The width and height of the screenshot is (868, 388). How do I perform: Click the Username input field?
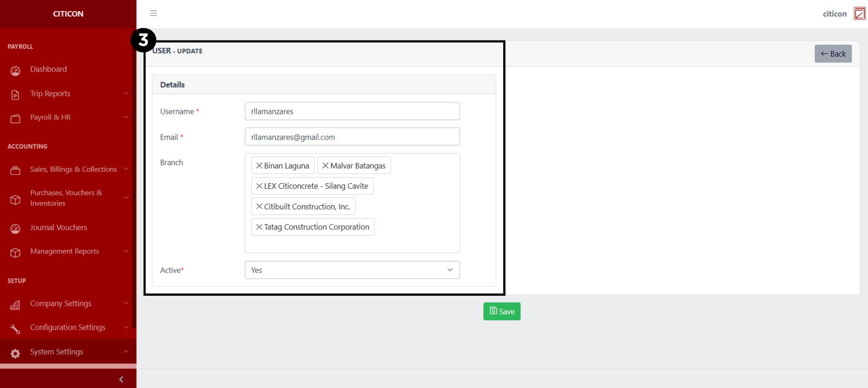coord(352,112)
